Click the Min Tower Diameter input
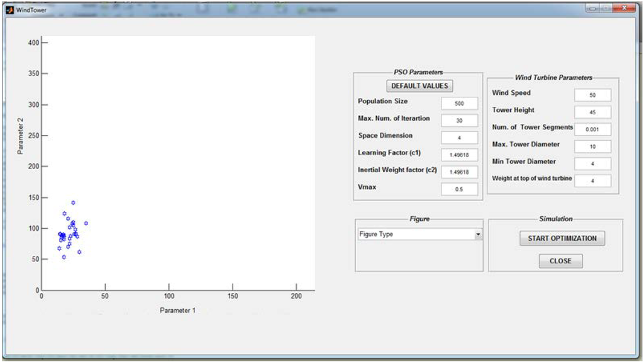 coord(592,163)
